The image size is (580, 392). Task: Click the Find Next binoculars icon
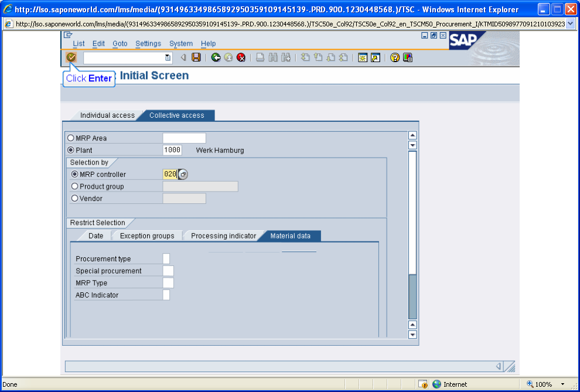coord(285,57)
